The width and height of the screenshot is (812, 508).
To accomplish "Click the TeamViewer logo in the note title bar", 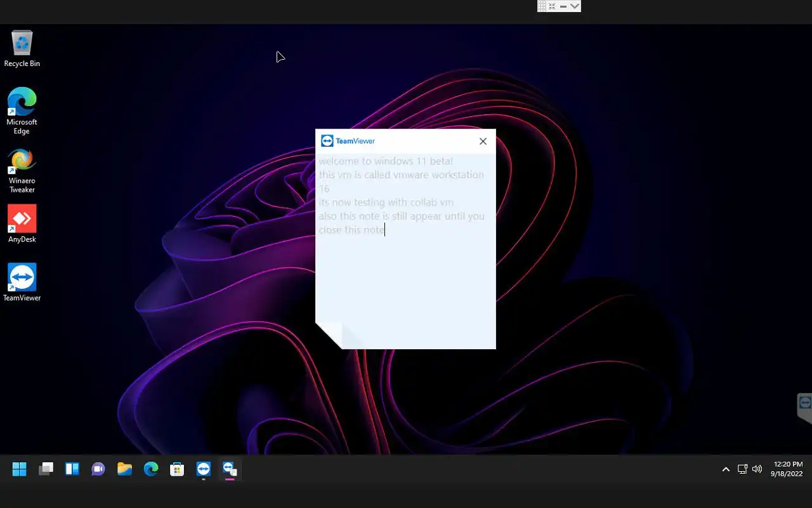I will (x=348, y=141).
